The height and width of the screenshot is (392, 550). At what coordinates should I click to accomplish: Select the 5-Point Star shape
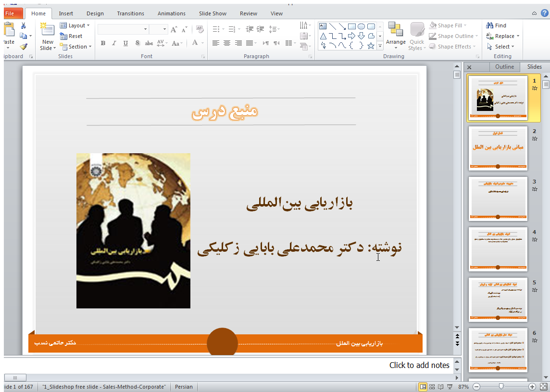click(x=371, y=46)
